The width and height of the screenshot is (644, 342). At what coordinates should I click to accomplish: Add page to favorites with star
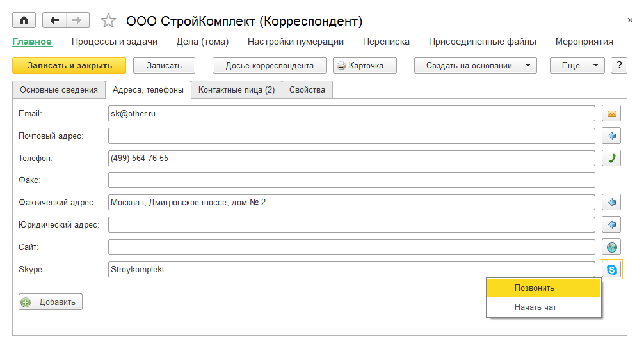tap(108, 21)
